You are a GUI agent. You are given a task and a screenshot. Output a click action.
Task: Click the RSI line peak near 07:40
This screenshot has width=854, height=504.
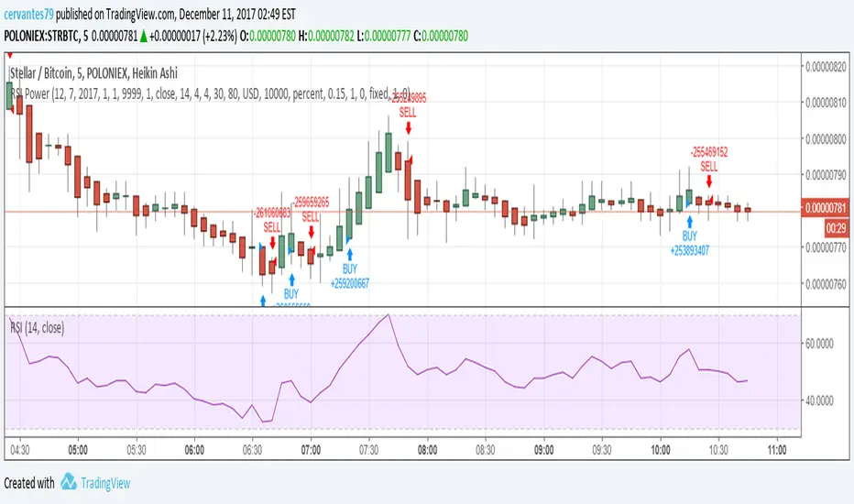(x=388, y=315)
